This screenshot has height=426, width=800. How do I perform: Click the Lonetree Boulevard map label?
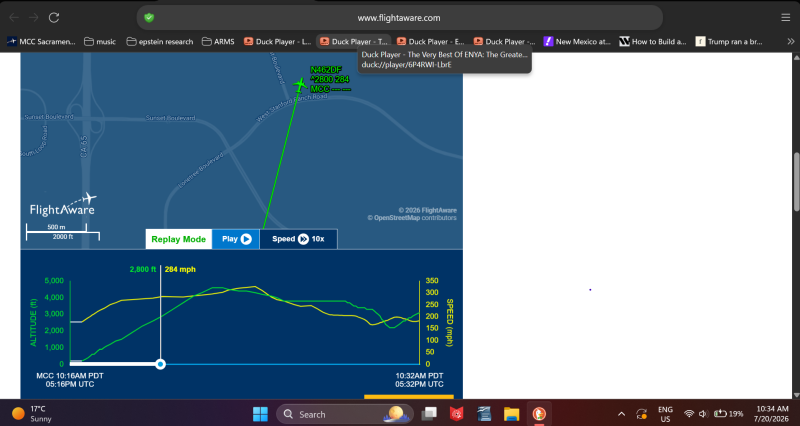click(201, 171)
